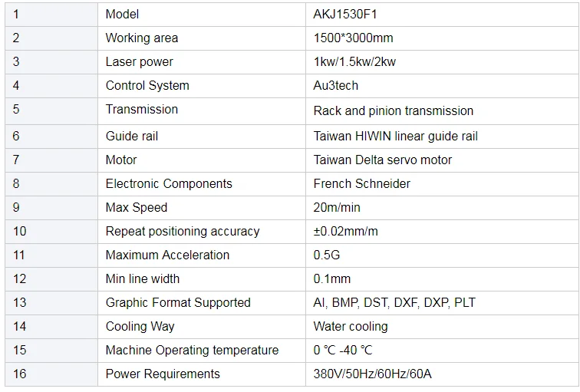Viewport: 580px width, 392px height.
Task: Click Taiwan HIWIN linear guide rail
Action: click(395, 136)
